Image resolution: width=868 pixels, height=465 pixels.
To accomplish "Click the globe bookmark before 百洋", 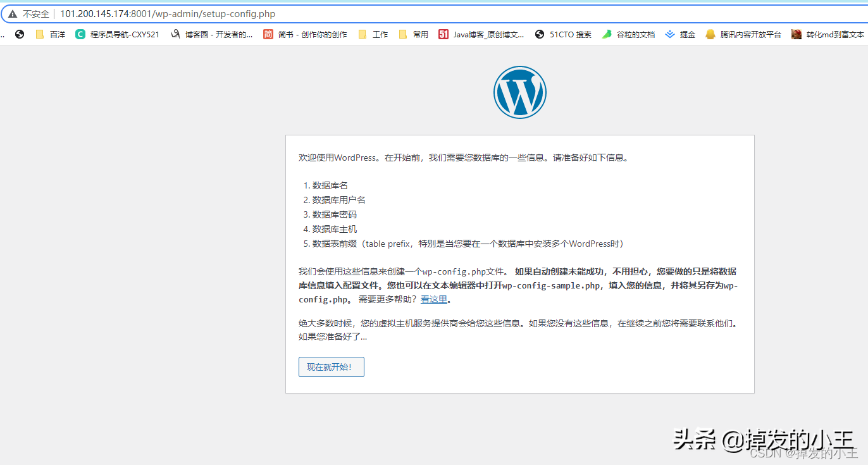I will click(x=20, y=35).
